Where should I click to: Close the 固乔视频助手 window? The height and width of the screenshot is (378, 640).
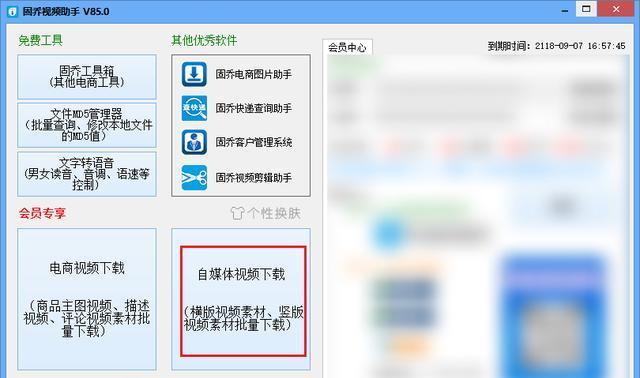click(x=616, y=9)
